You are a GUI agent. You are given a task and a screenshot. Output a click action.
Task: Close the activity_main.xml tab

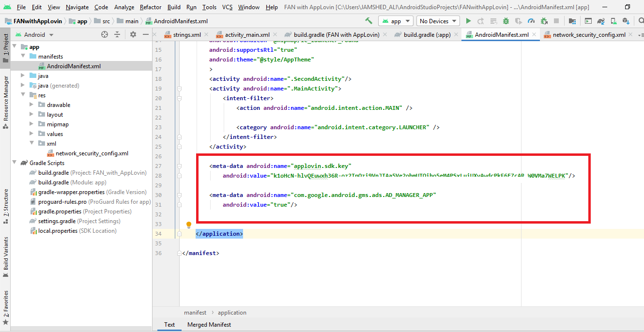(275, 35)
